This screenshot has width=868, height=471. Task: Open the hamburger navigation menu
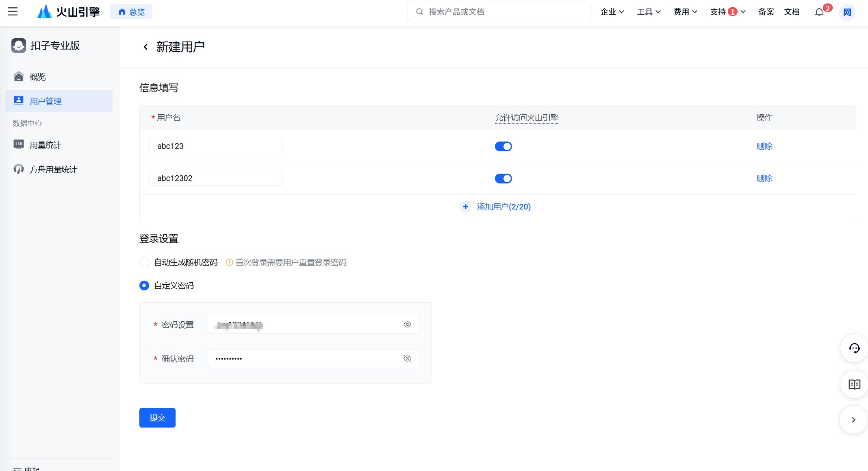[13, 12]
